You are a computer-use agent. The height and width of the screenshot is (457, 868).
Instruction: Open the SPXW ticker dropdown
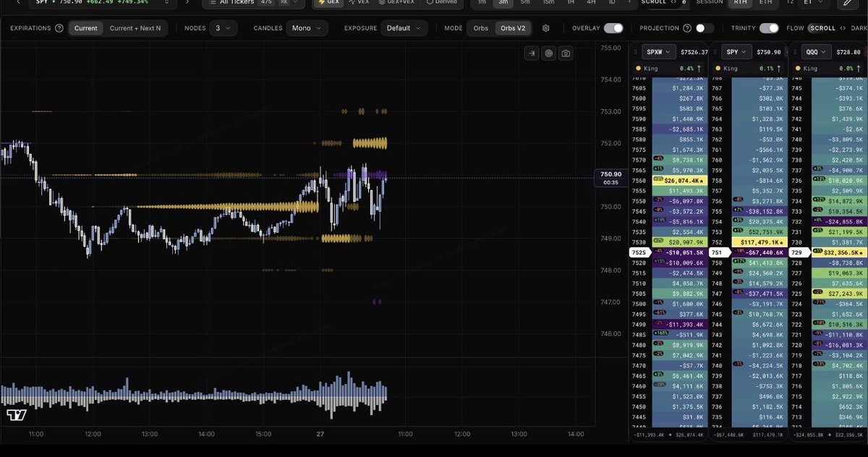point(659,52)
